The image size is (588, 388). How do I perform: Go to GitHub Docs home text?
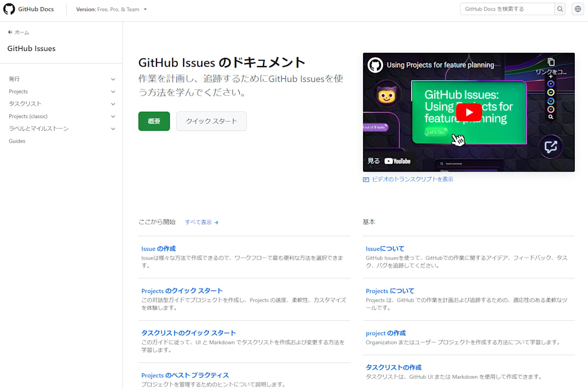click(36, 9)
